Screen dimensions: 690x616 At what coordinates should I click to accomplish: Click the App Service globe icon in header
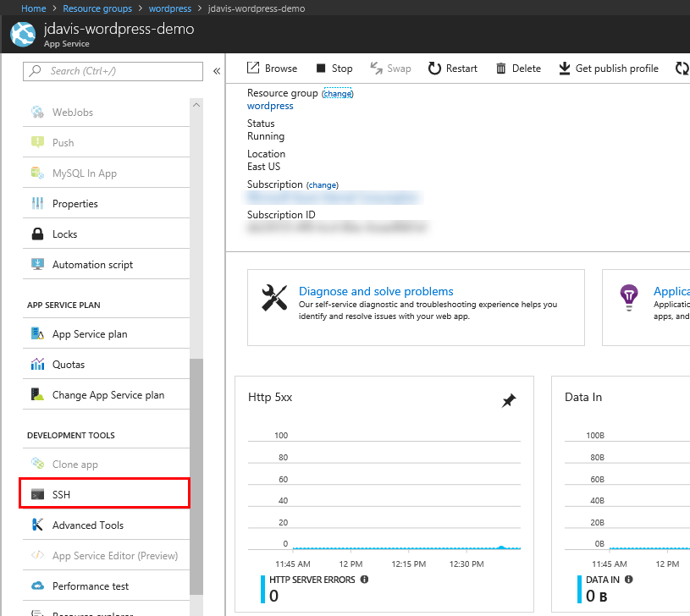coord(23,35)
